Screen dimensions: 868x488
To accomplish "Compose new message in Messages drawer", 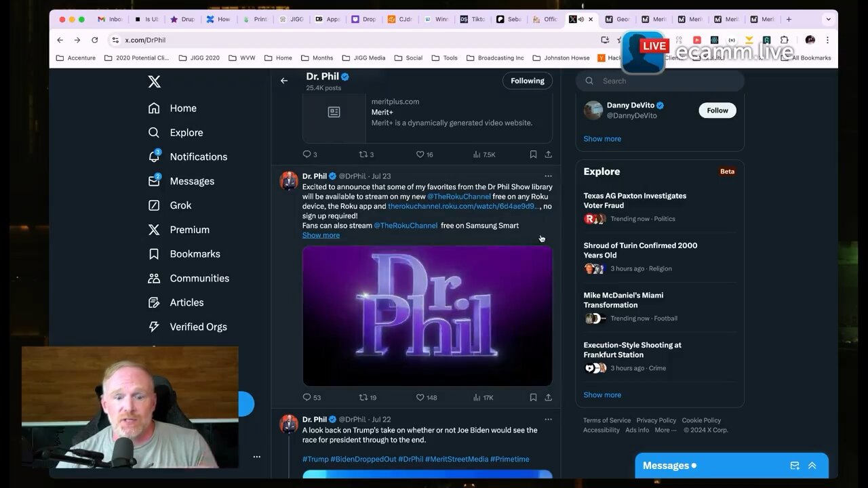I will click(x=795, y=466).
